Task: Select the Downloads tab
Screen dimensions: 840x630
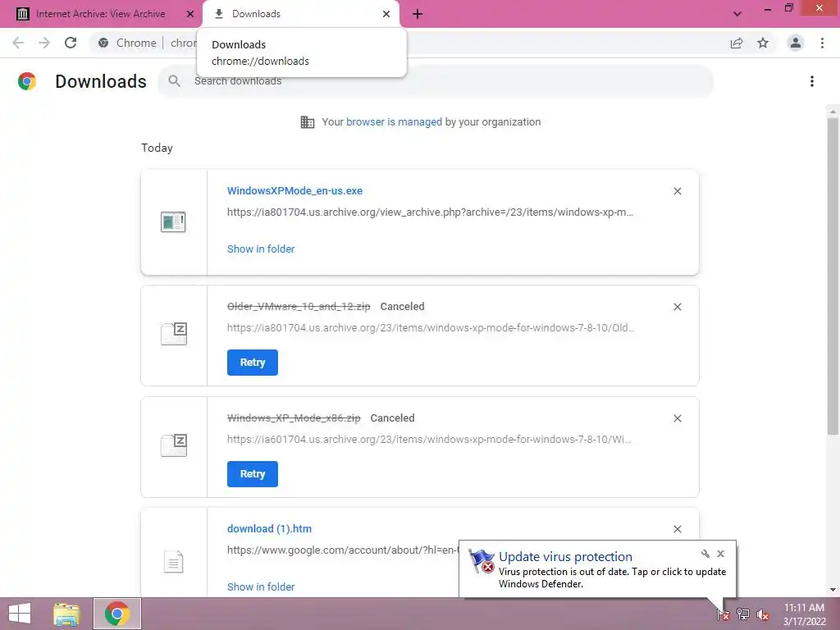Action: 256,14
